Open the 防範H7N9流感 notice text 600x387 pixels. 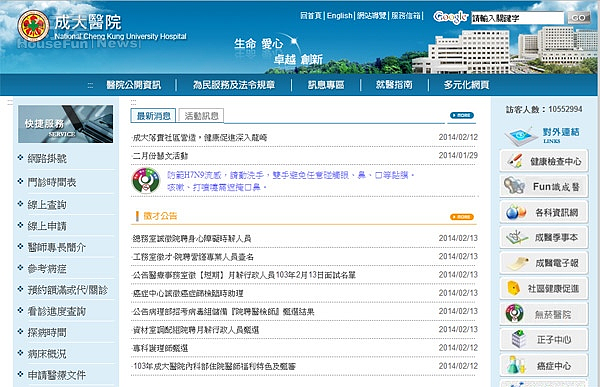291,181
